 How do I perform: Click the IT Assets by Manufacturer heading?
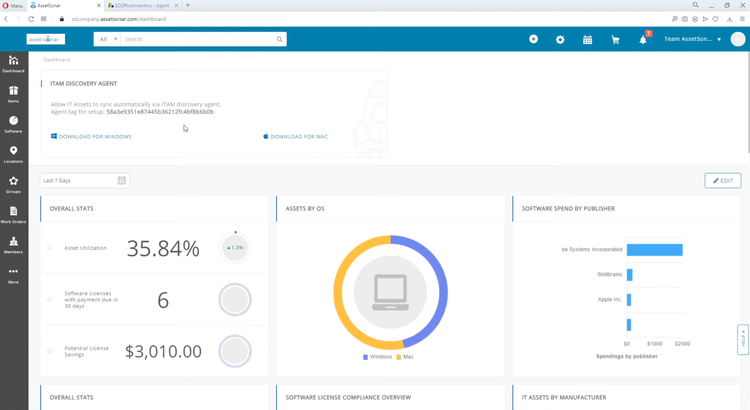pos(564,398)
